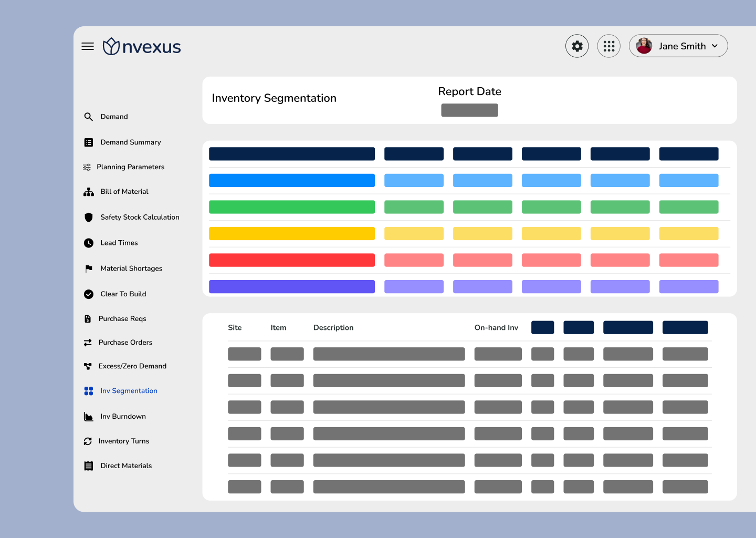The width and height of the screenshot is (756, 538).
Task: Open Excess/Zero Demand page
Action: point(132,366)
